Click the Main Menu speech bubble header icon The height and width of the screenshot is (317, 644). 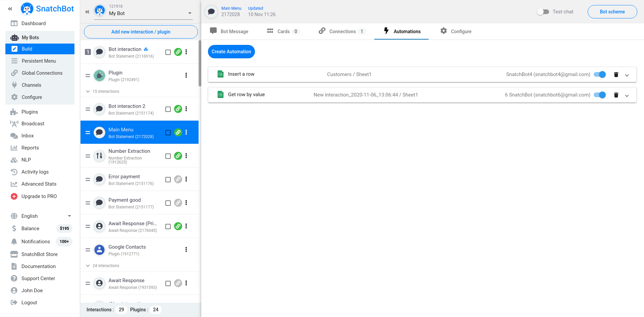(211, 12)
